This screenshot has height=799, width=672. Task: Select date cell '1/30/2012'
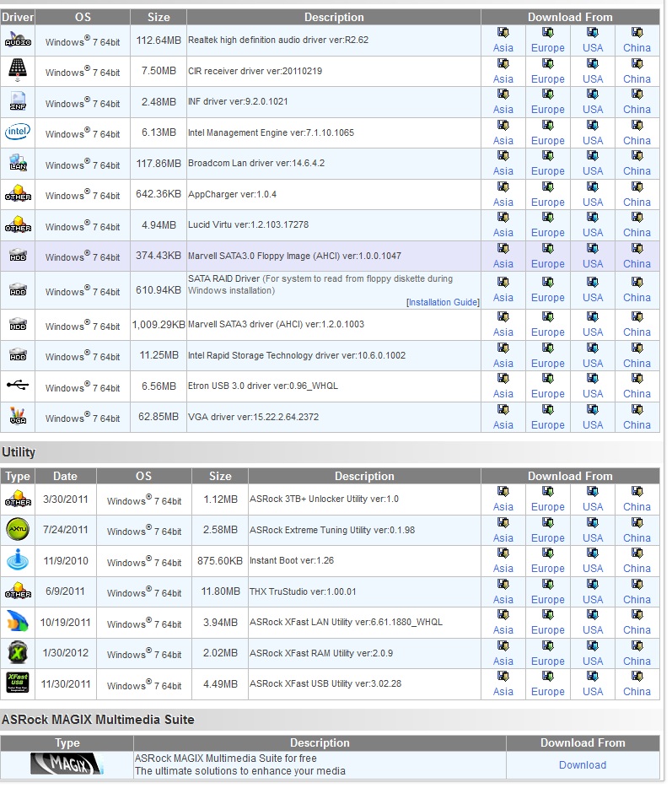[65, 653]
